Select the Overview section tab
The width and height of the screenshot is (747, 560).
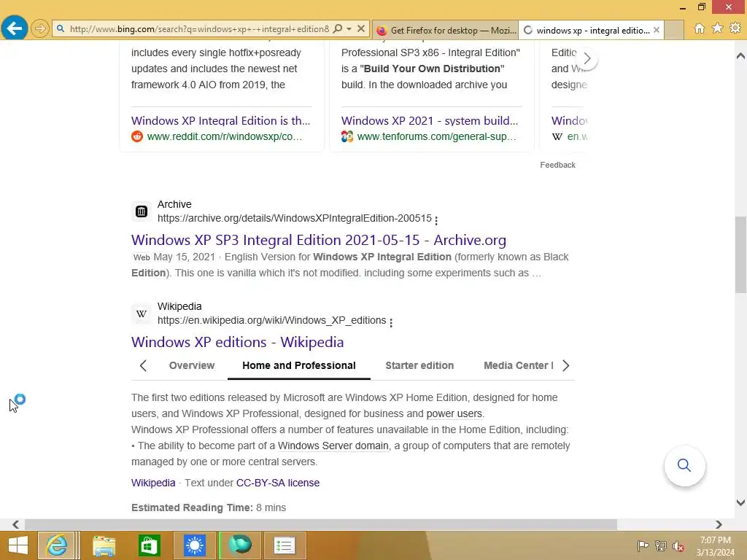tap(192, 365)
